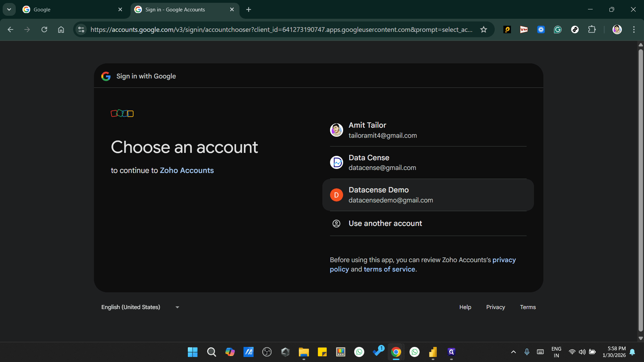The image size is (644, 362).
Task: Reload the current page
Action: point(44,29)
